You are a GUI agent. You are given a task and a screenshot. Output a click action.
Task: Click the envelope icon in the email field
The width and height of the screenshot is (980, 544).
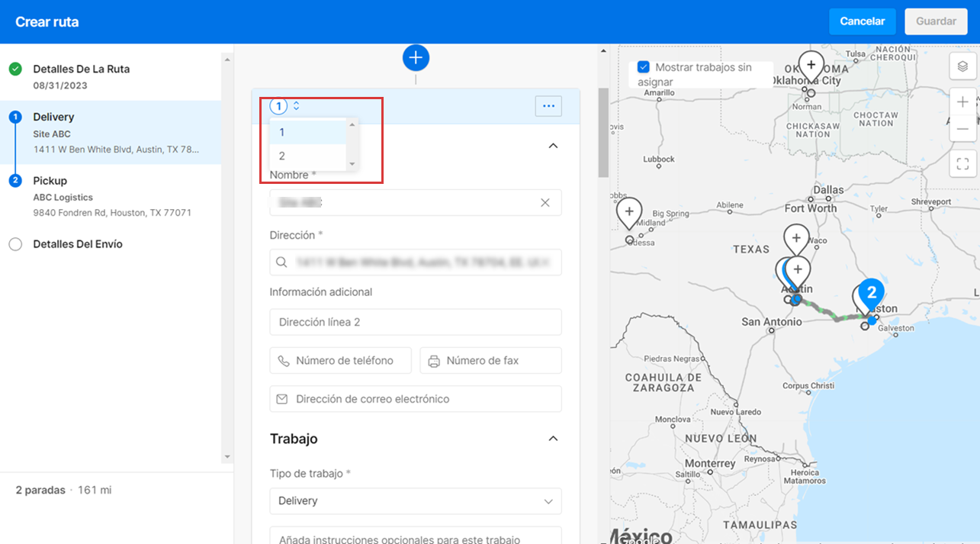[282, 399]
